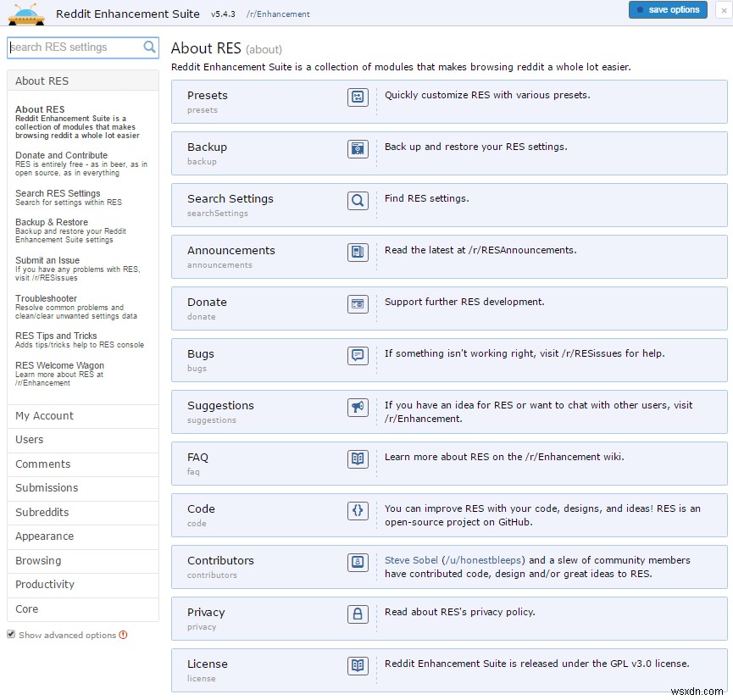This screenshot has width=733, height=700.
Task: Expand the Core category
Action: pyautogui.click(x=83, y=609)
